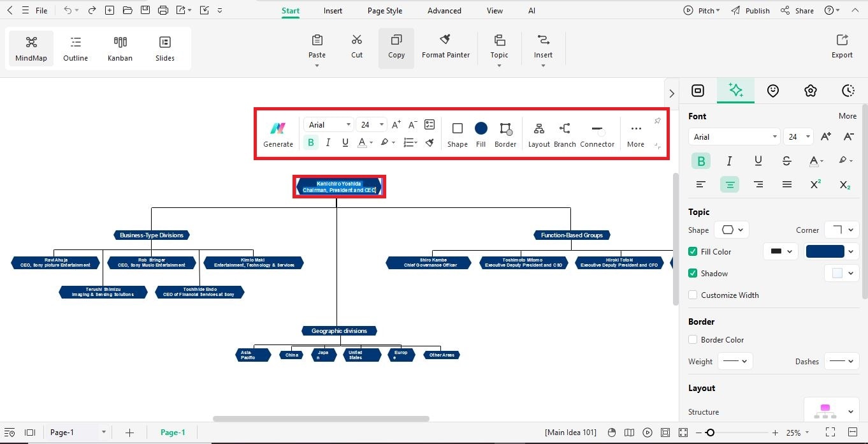This screenshot has width=868, height=444.
Task: Click the Generate AI icon in floating toolbar
Action: (278, 135)
